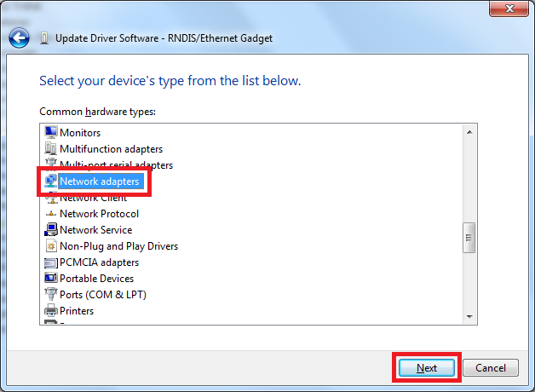Viewport: 535px width, 392px height.
Task: Select Network Client from the list
Action: (93, 198)
